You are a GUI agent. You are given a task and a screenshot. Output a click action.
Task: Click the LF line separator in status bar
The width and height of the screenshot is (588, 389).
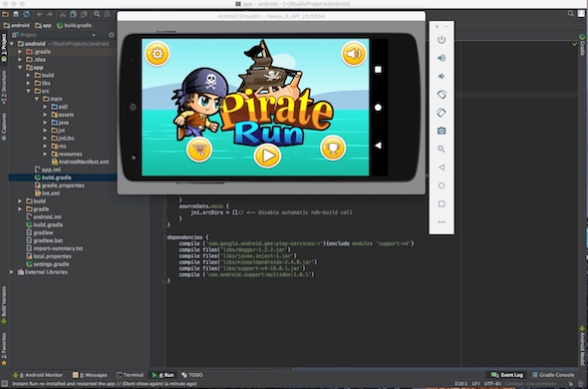475,384
